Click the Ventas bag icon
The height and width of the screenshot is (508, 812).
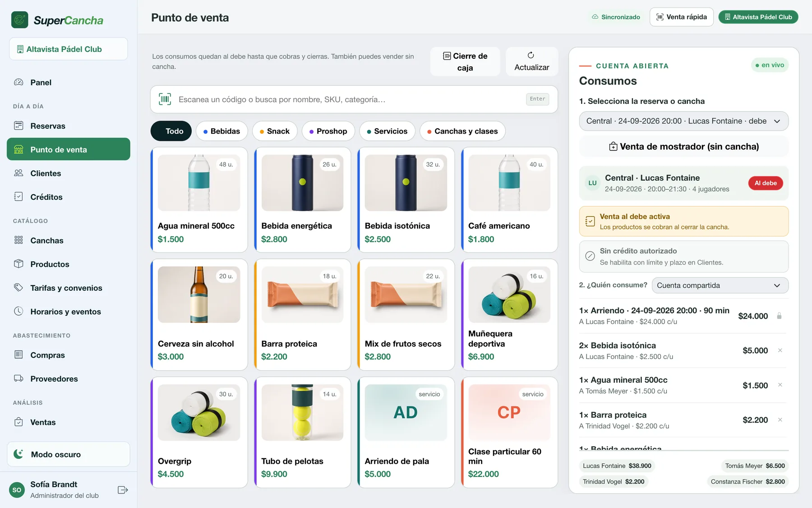[18, 422]
